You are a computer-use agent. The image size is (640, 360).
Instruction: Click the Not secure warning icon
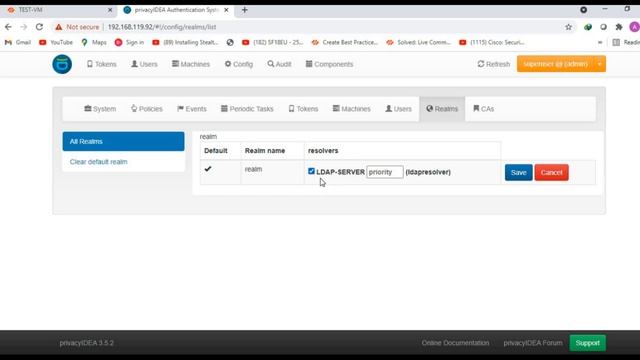59,27
